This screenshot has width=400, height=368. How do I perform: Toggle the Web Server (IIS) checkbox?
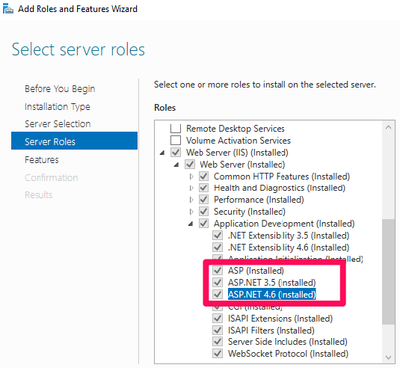[175, 152]
